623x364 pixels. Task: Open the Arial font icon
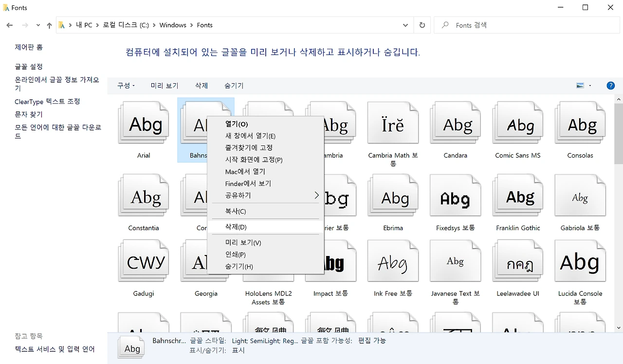[x=144, y=124]
